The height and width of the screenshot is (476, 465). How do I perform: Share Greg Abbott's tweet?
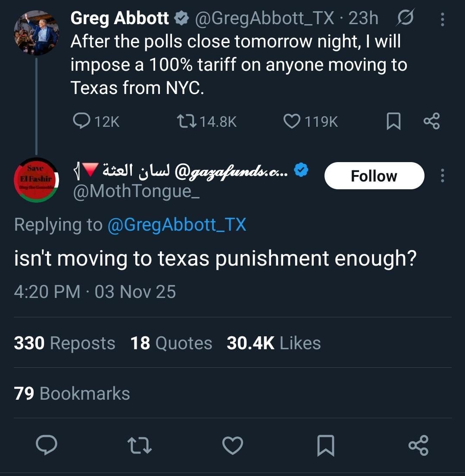431,121
